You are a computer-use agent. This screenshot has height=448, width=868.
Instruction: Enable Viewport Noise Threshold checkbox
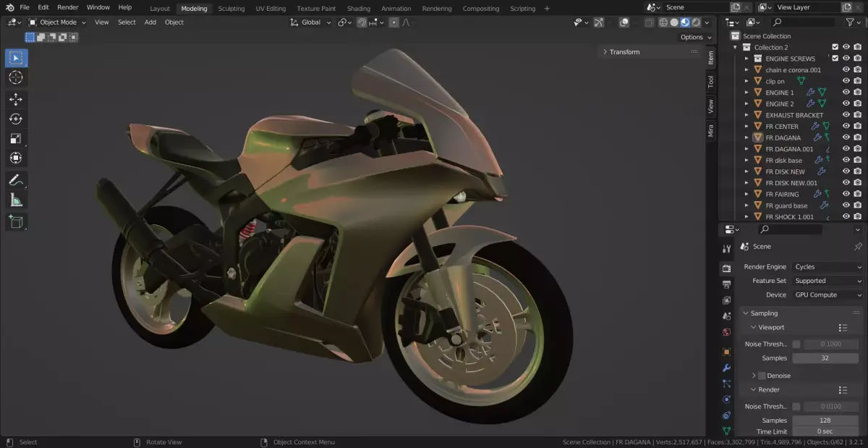796,345
